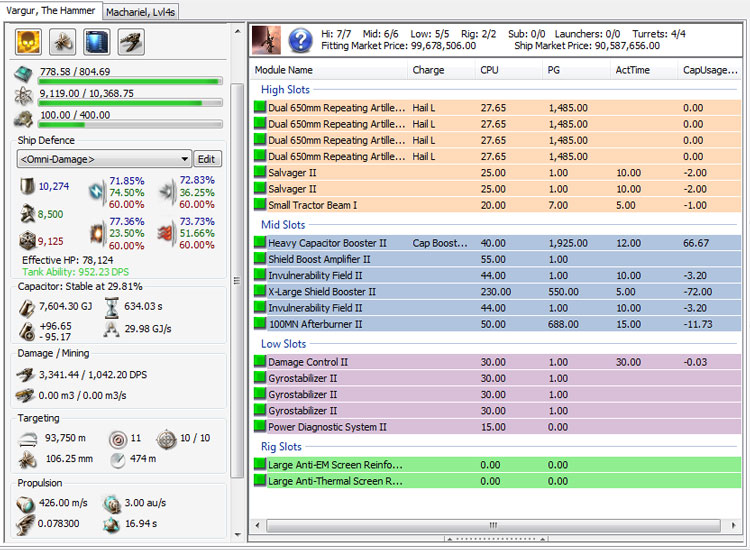Click the targeting range icon beside 93,750 m

pos(28,439)
